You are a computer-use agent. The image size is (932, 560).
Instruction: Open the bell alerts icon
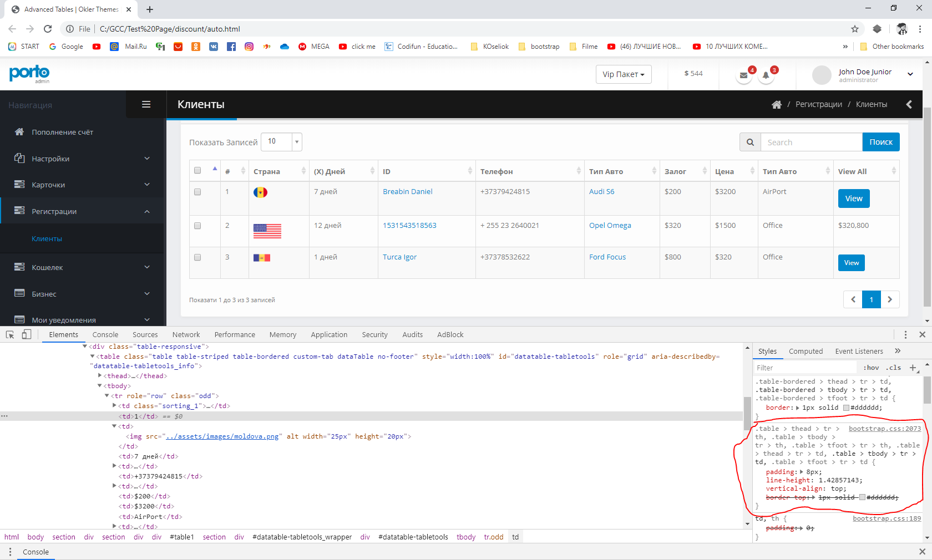pos(766,75)
